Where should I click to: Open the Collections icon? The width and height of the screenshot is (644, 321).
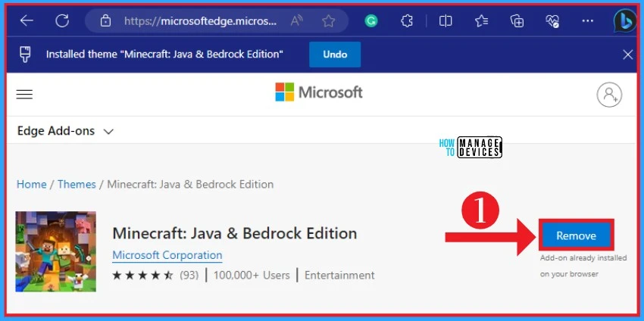[x=517, y=21]
